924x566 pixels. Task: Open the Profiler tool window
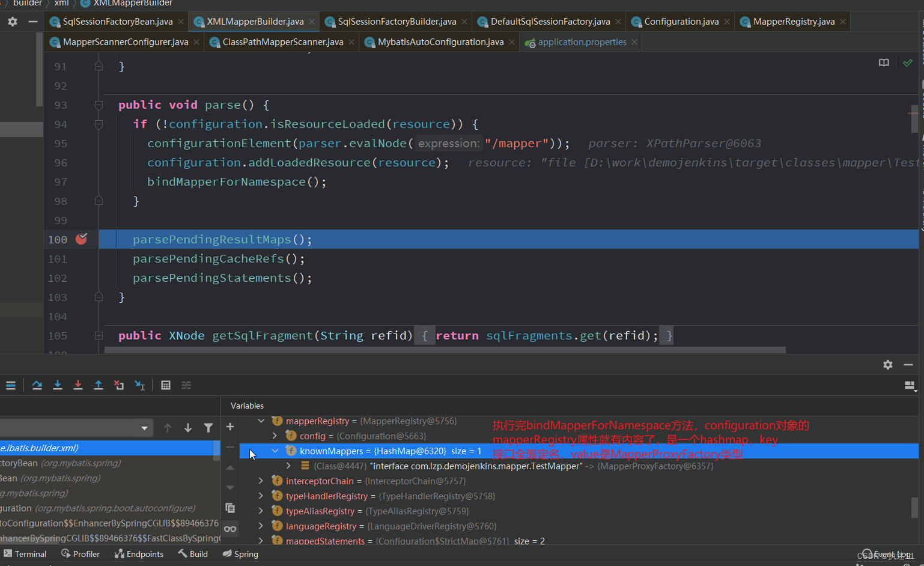81,554
